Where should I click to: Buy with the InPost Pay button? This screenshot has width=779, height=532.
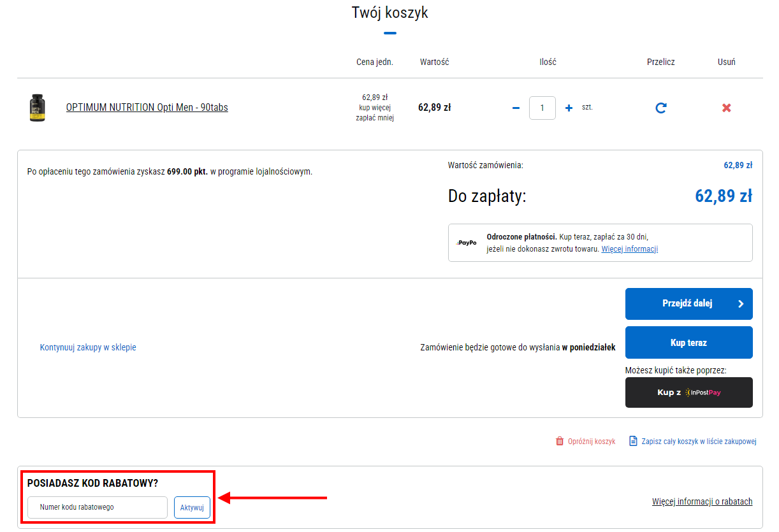click(x=689, y=392)
